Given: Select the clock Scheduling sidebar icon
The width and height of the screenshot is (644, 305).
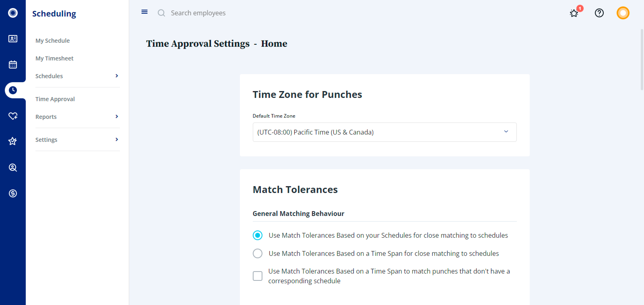Looking at the screenshot, I should coord(13,90).
